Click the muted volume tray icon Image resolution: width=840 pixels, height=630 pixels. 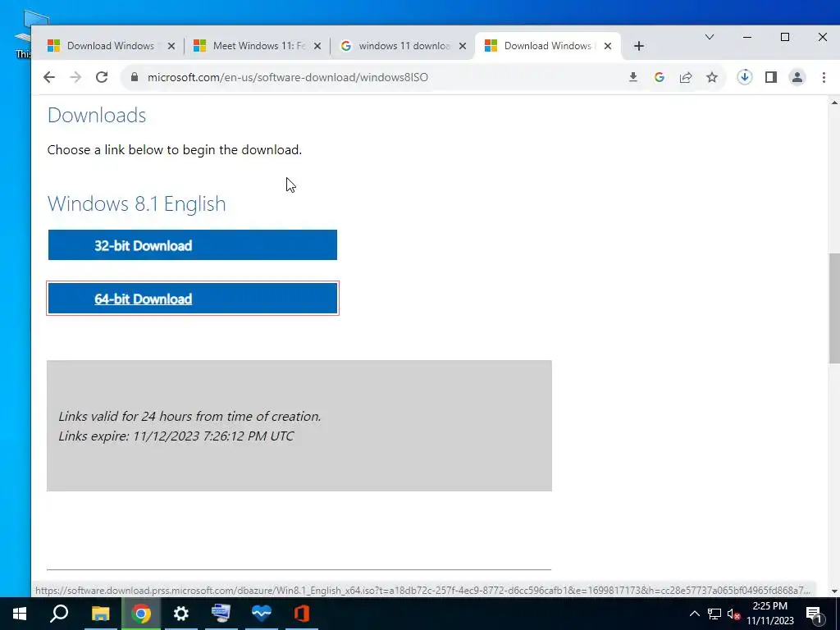[733, 614]
